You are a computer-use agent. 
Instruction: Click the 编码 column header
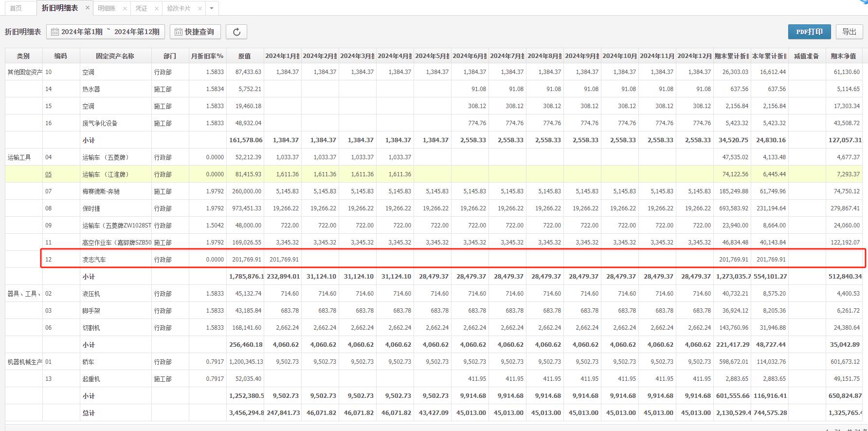click(x=61, y=56)
